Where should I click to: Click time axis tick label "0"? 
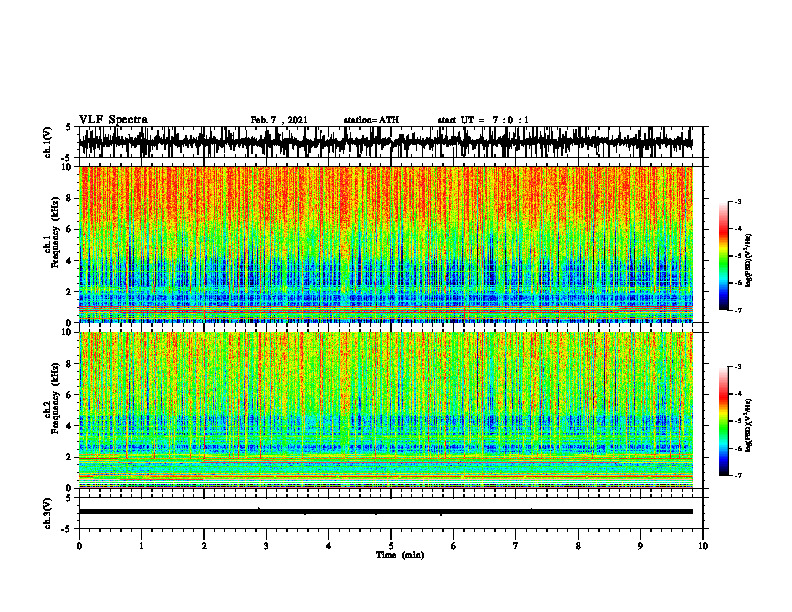click(79, 546)
